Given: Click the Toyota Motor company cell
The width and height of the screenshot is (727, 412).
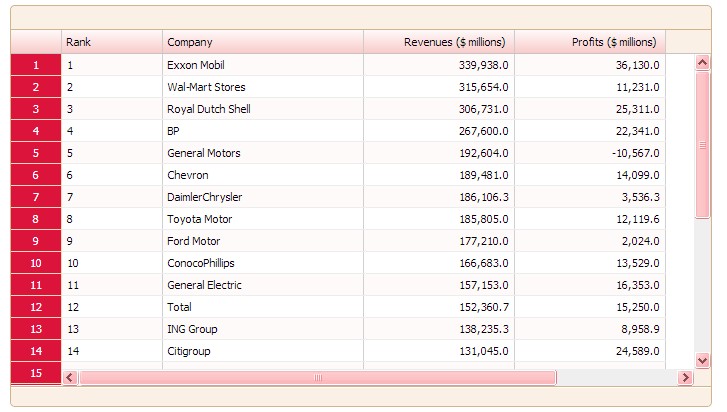Looking at the screenshot, I should tap(262, 219).
